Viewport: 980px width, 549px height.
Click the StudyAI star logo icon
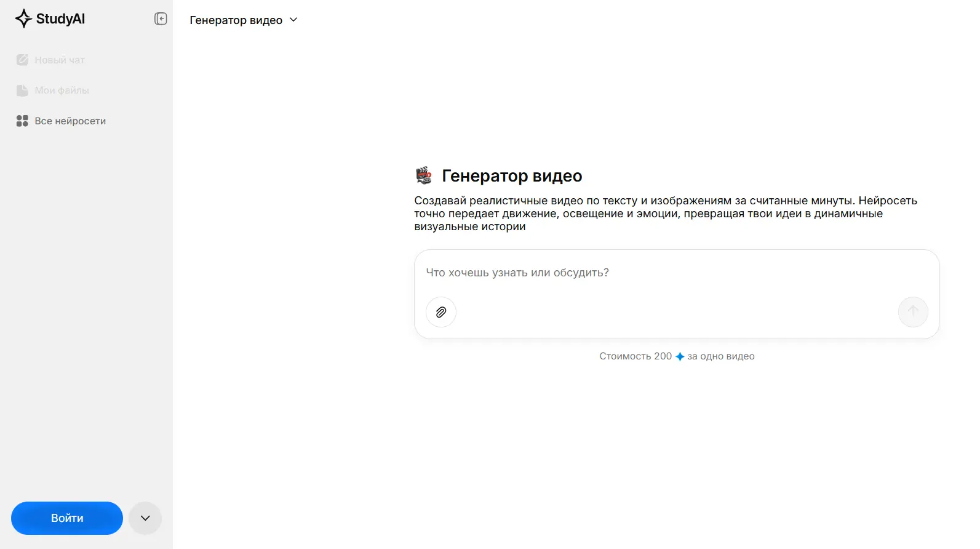23,18
